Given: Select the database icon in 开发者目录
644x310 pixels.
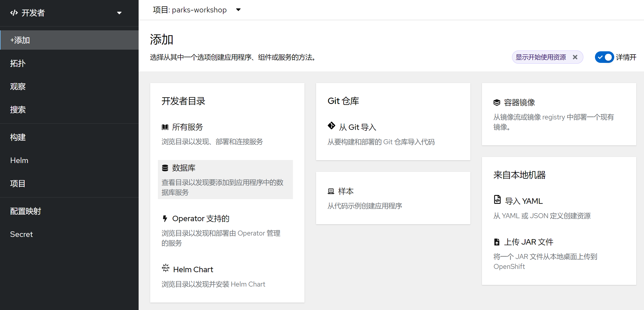Looking at the screenshot, I should [165, 167].
